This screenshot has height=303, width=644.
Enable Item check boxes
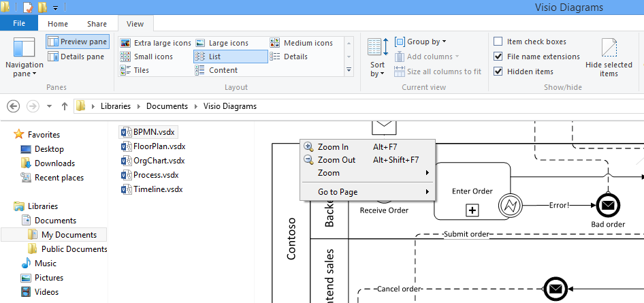[498, 42]
